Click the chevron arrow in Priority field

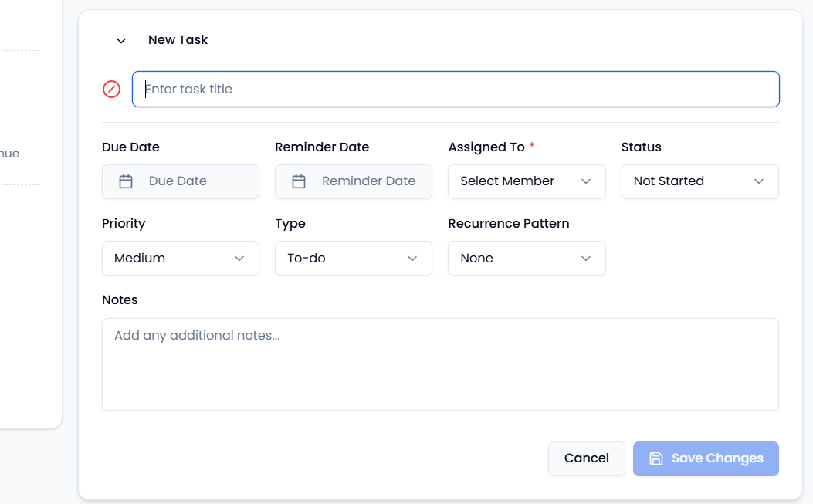[x=239, y=259]
